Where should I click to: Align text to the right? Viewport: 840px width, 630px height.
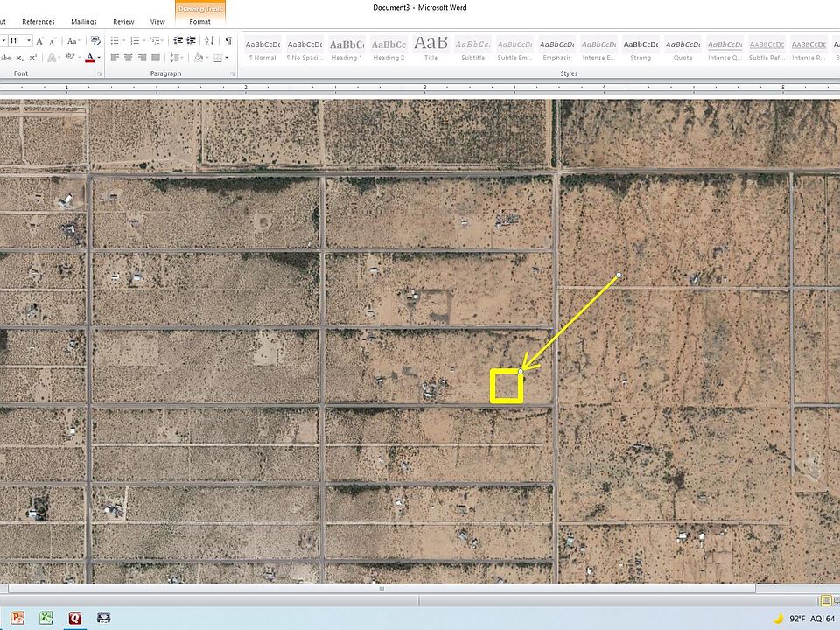(142, 58)
